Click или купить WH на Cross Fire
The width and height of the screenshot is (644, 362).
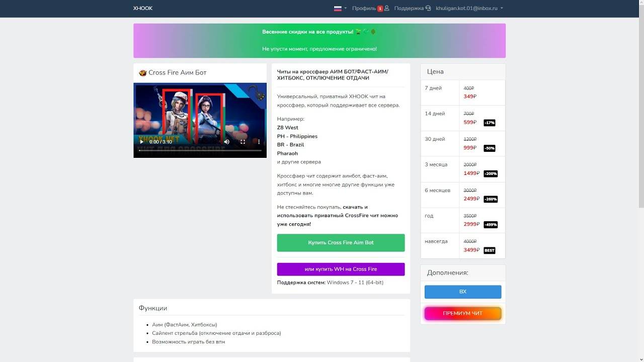341,269
